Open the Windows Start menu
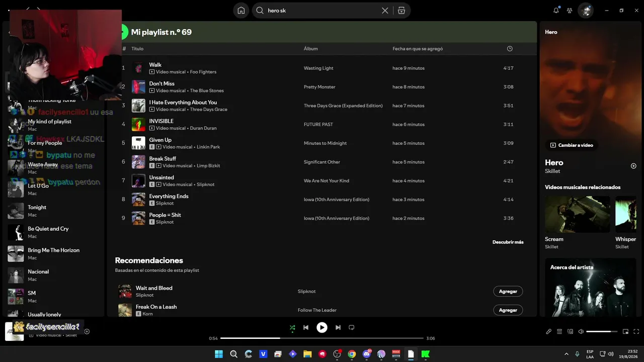 (219, 354)
